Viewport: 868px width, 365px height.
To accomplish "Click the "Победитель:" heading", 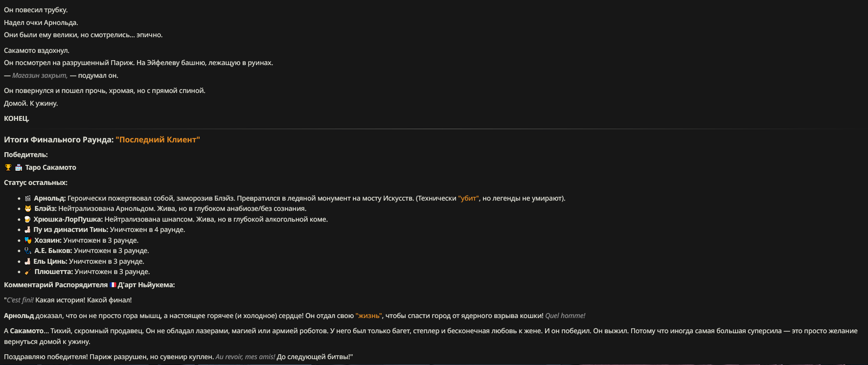I will point(26,155).
